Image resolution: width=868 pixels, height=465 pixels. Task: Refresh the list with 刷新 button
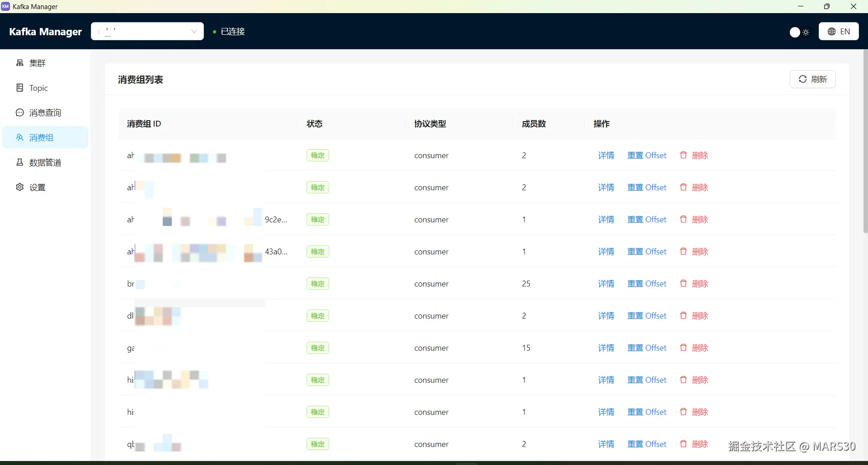click(x=812, y=79)
